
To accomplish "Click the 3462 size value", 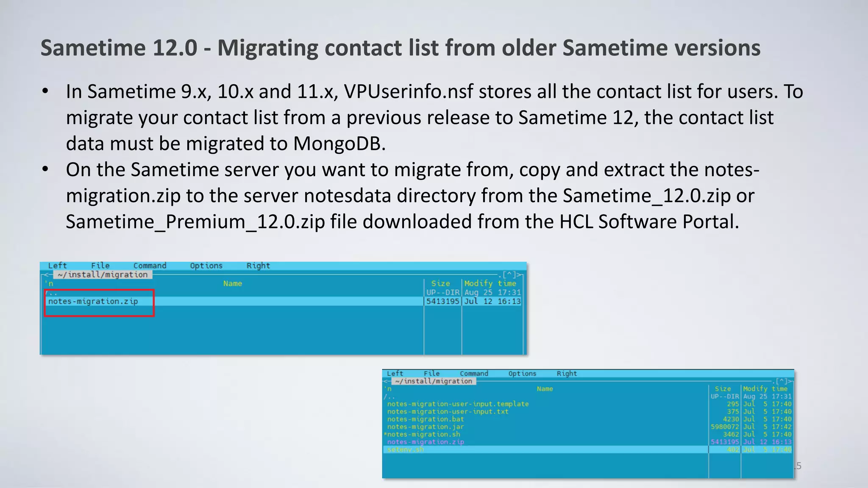I will point(731,434).
